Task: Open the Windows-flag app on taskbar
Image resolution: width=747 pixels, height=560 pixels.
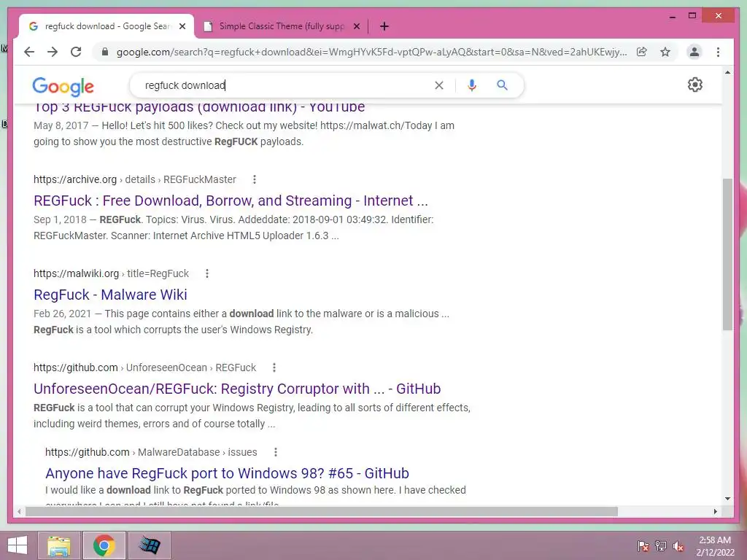Action: point(149,545)
